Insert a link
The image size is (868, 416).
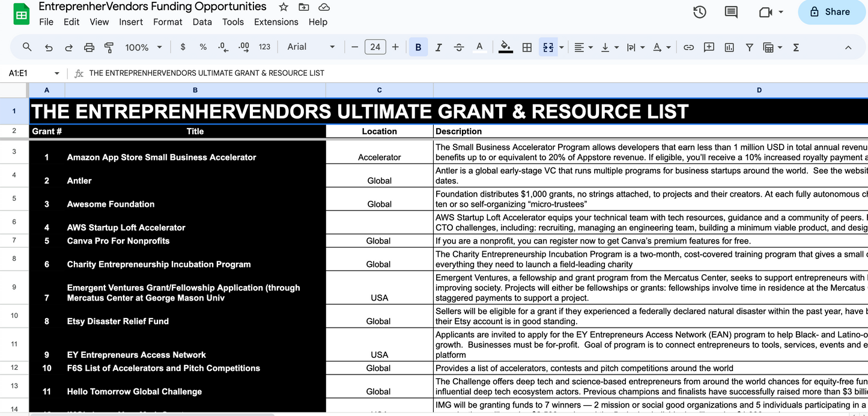[x=689, y=47]
